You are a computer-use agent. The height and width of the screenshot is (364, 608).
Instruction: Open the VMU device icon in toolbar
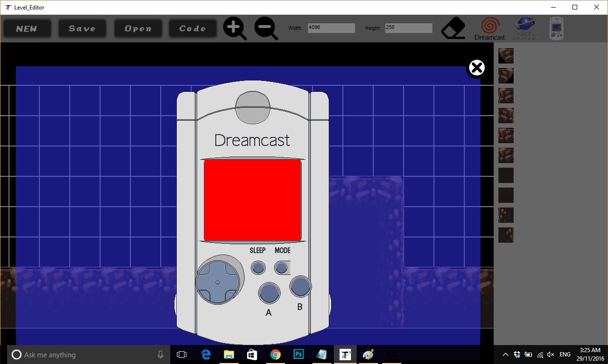556,28
